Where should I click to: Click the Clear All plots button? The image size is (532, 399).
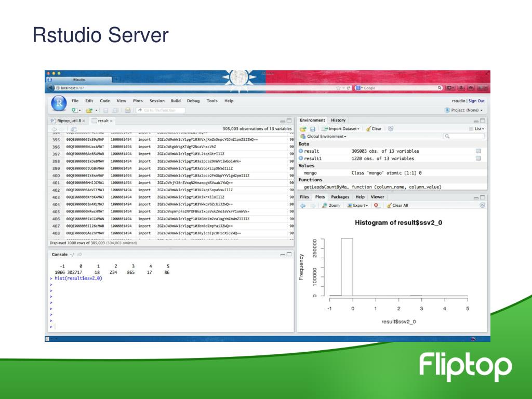[x=397, y=205]
